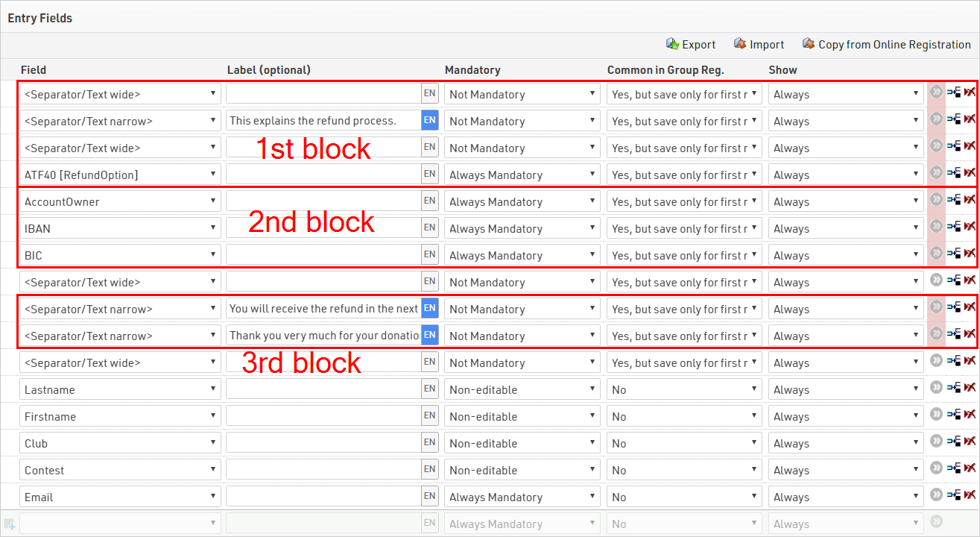
Task: Click the label input for Contest row
Action: (x=323, y=469)
